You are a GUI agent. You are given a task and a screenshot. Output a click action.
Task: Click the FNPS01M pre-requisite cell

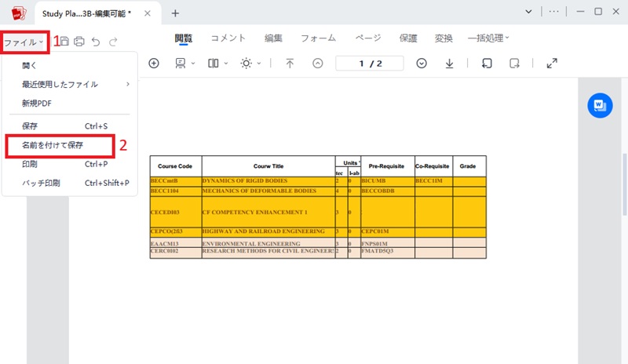pos(387,243)
